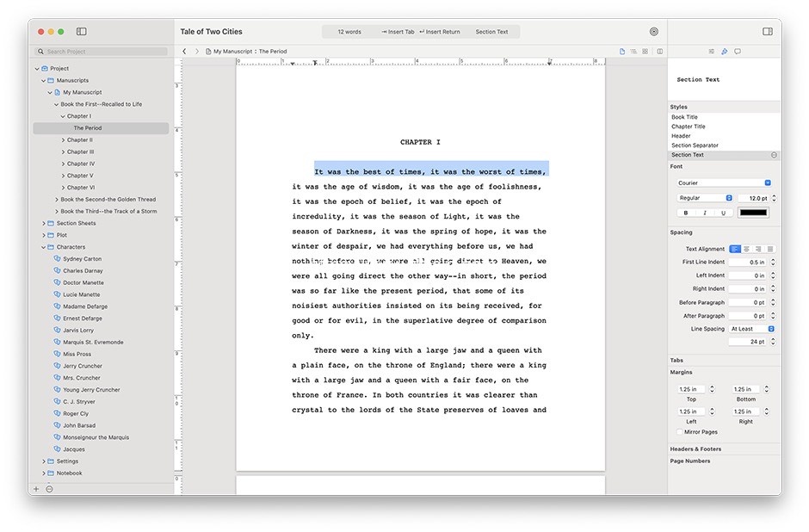Click the Insert Tab button

[x=398, y=32]
